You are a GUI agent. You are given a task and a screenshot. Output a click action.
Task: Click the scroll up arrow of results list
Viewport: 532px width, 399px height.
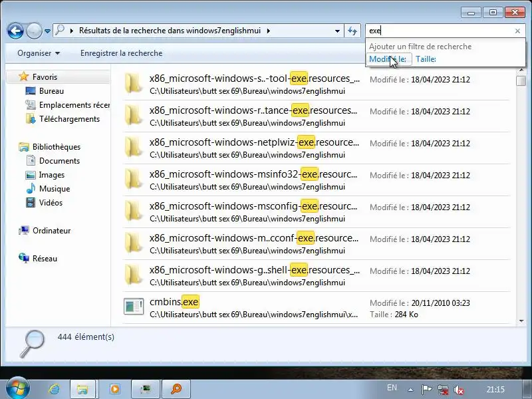(521, 70)
